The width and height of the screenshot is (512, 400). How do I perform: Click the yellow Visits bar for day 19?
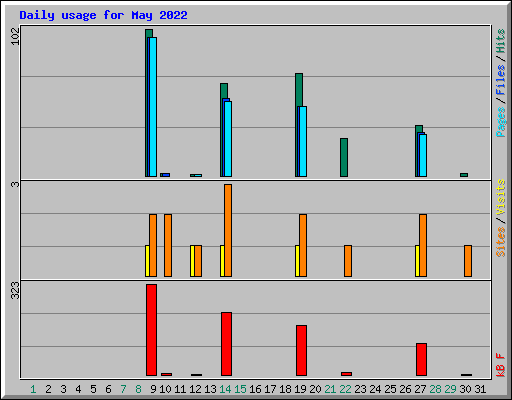click(x=297, y=261)
